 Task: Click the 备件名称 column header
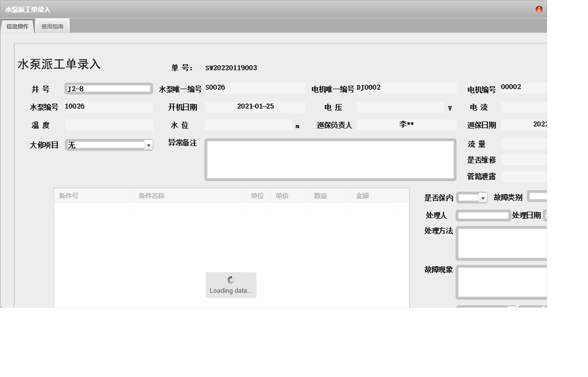pyautogui.click(x=189, y=196)
